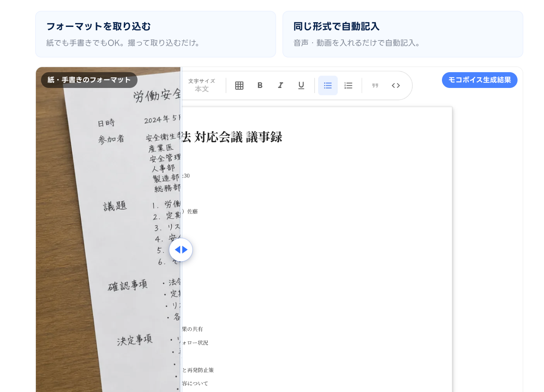544x392 pixels.
Task: Click 音声・動画を入れるだけで自動記入。 description
Action: [357, 43]
